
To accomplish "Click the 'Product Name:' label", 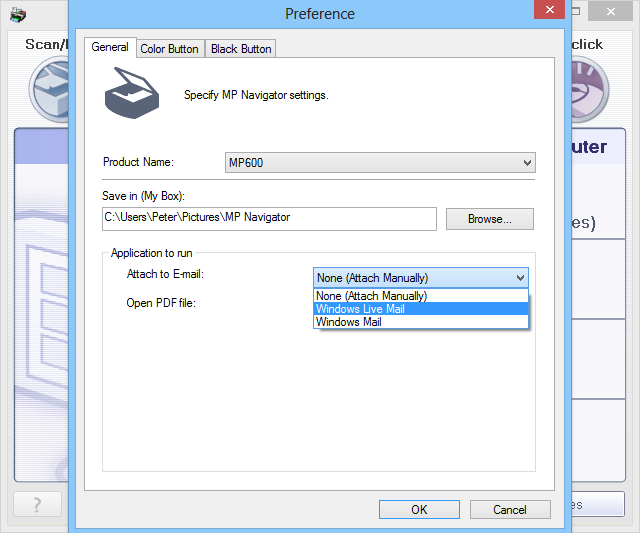I will click(138, 162).
